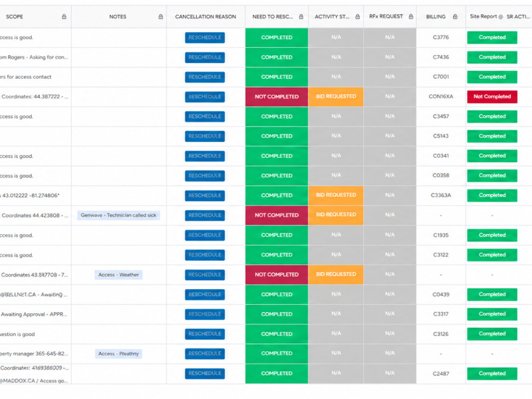Viewport: 532px width, 399px height.
Task: Click RESCHEDULE in the Genwave technician row
Action: point(205,215)
